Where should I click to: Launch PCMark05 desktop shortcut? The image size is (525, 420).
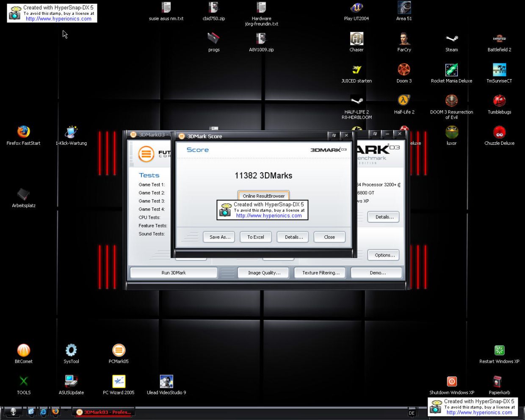click(x=119, y=350)
